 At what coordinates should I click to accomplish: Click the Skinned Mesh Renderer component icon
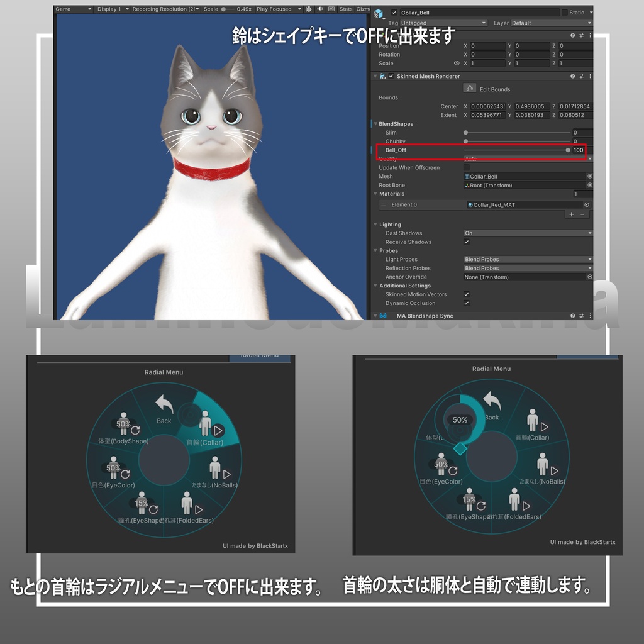383,76
